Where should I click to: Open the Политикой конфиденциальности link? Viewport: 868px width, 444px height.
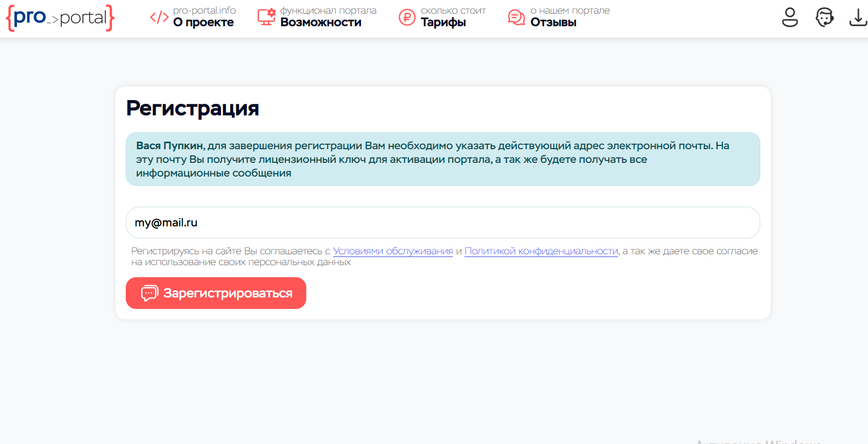[x=541, y=251]
